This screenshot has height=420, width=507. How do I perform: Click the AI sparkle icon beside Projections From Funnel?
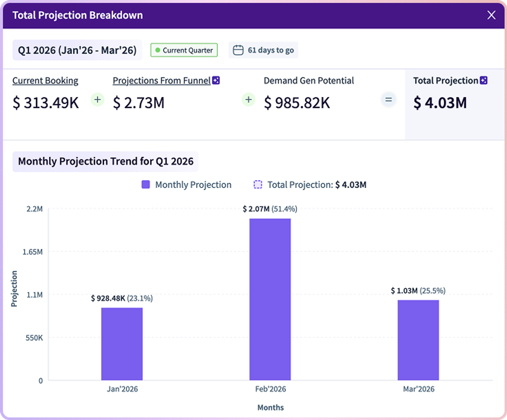click(x=216, y=80)
